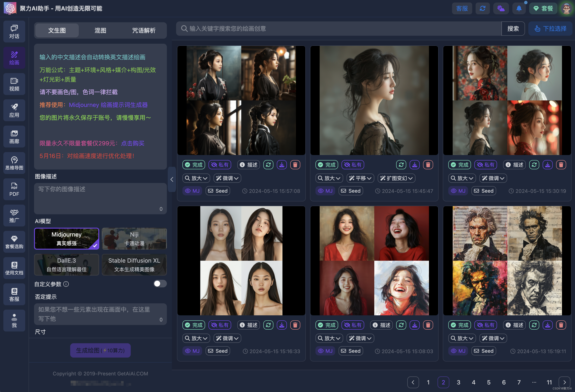This screenshot has width=575, height=392.
Task: Open the 视频 video sidebar section
Action: coord(14,84)
